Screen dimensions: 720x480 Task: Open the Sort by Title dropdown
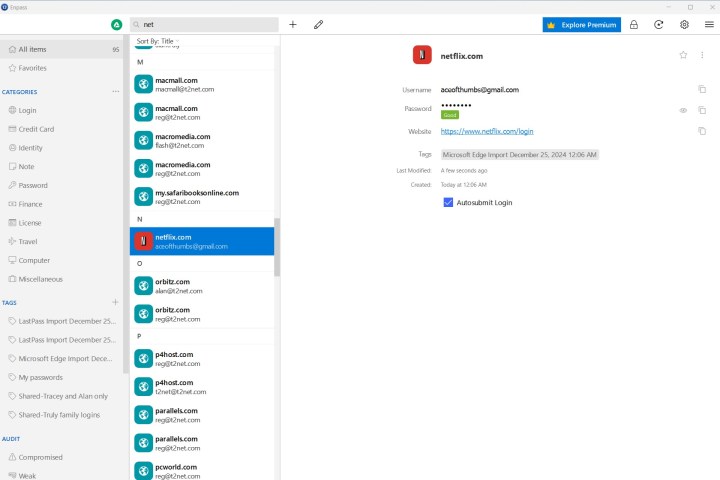tap(158, 41)
